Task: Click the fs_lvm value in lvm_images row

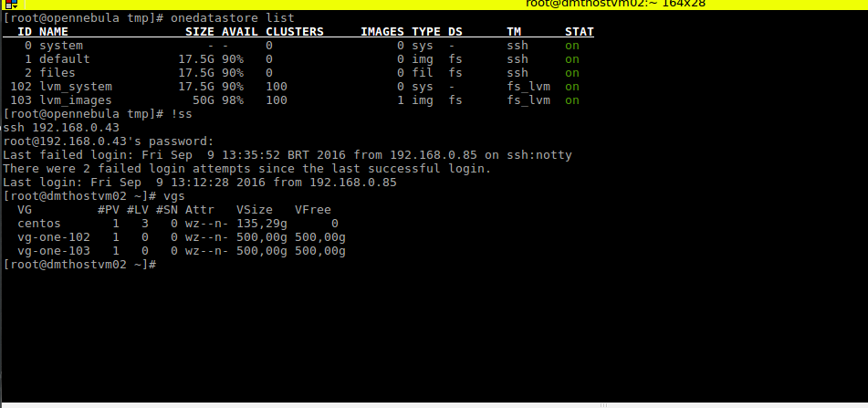Action: (x=528, y=100)
